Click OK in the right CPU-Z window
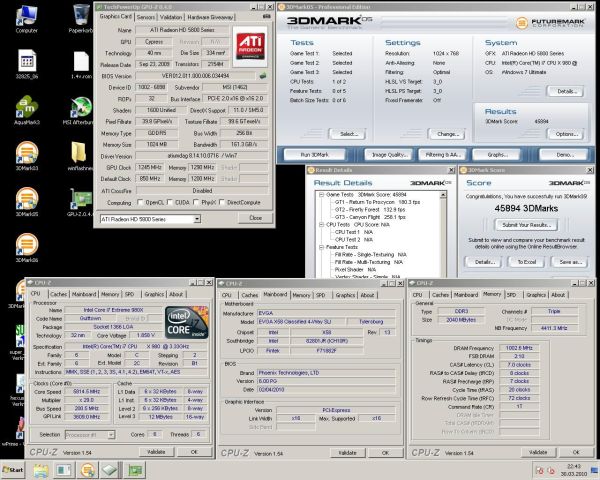This screenshot has height=480, width=600. tap(576, 452)
